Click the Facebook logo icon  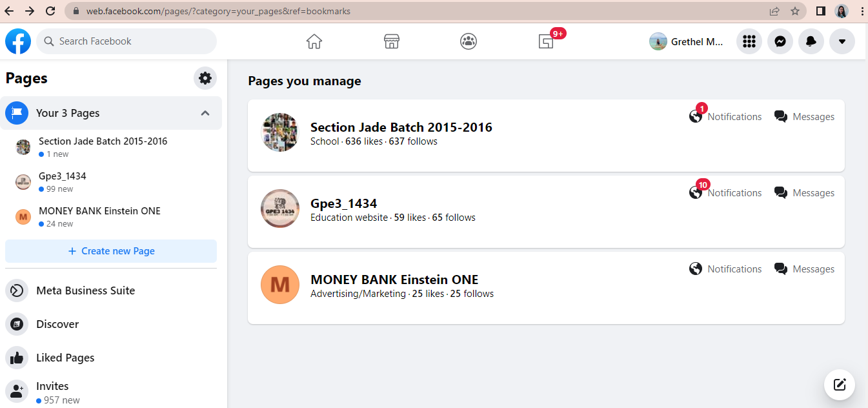click(x=18, y=41)
